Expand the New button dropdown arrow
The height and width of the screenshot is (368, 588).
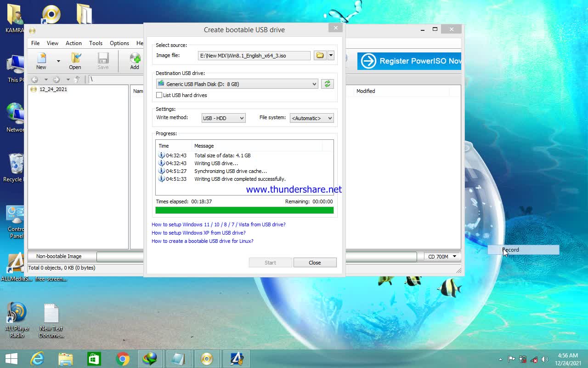[58, 61]
